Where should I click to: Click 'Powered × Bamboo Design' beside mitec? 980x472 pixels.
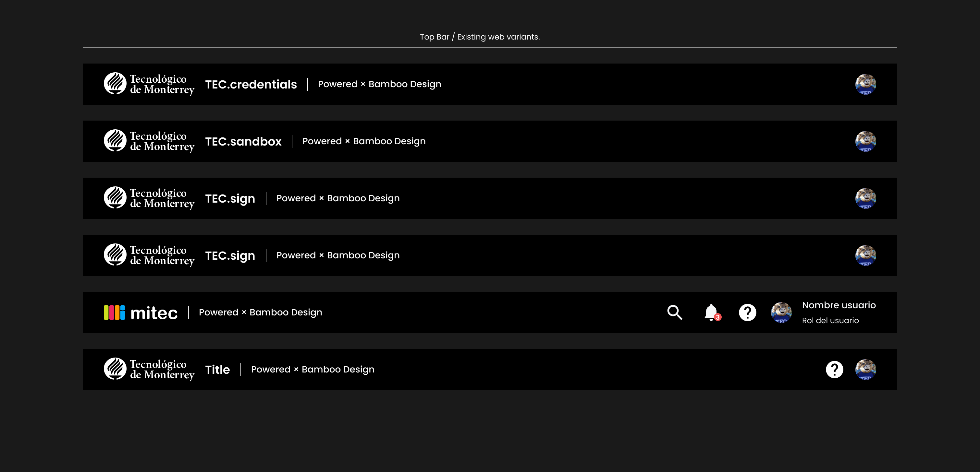coord(260,313)
